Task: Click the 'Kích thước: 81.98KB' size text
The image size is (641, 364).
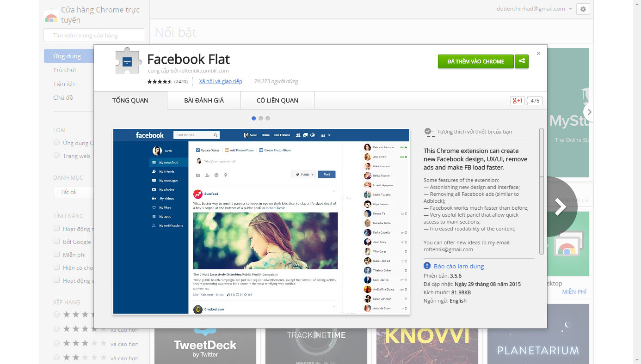Action: point(447,292)
